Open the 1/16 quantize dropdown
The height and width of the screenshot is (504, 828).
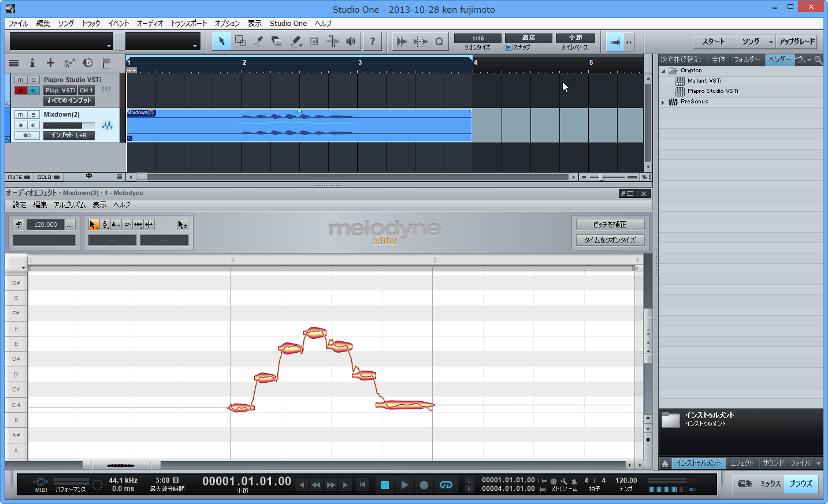coord(478,38)
